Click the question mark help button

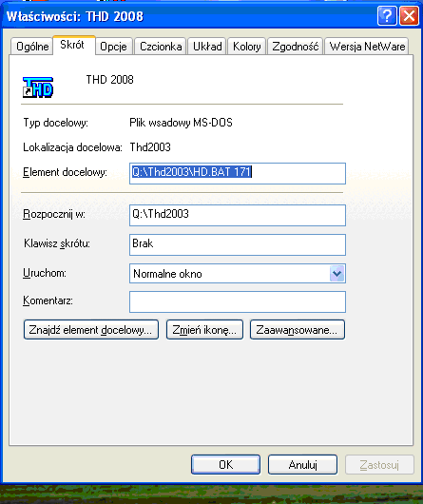click(387, 15)
